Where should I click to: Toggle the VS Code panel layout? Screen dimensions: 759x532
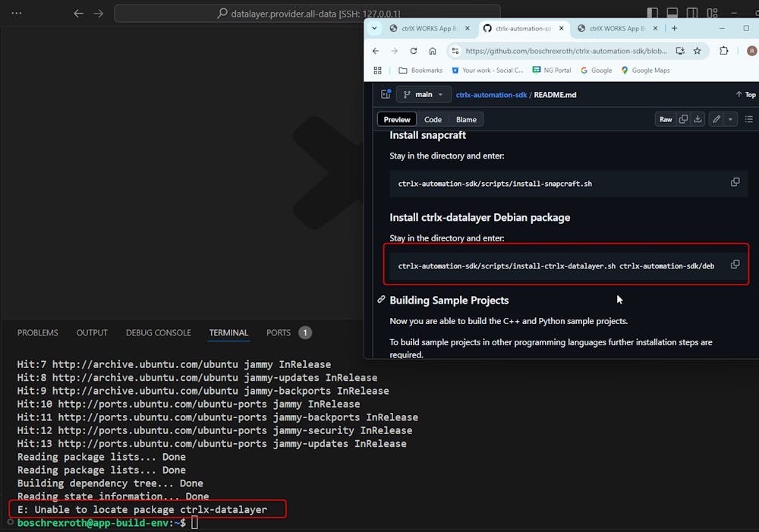tap(672, 13)
